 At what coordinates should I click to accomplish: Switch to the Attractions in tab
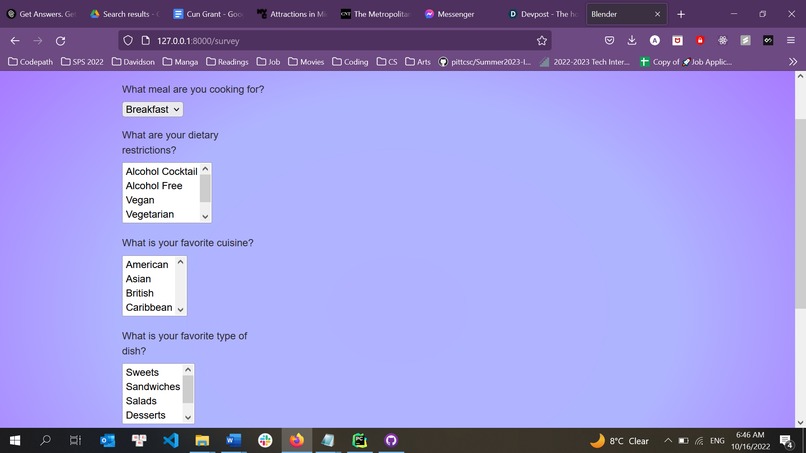tap(292, 14)
